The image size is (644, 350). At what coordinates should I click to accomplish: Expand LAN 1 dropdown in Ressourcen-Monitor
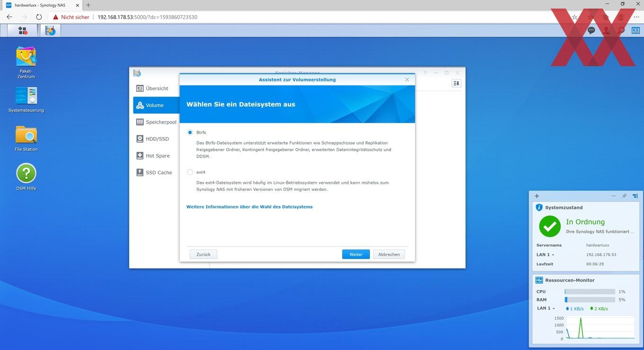(x=545, y=308)
